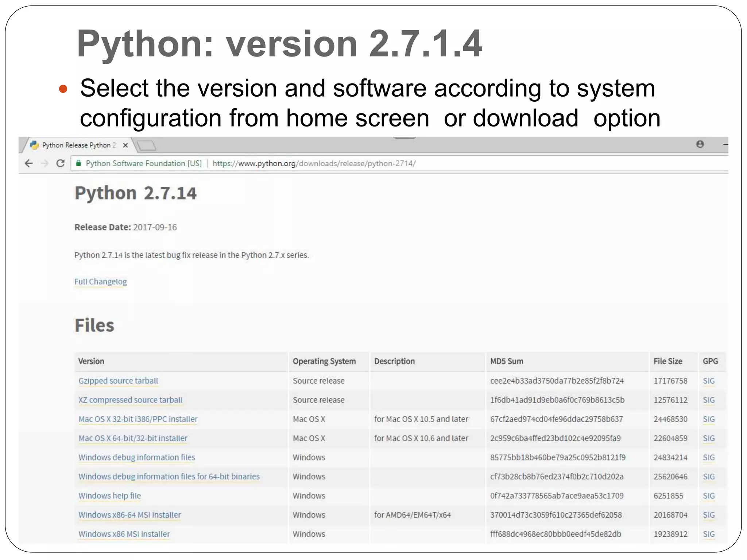Image resolution: width=747 pixels, height=560 pixels.
Task: Click the python.org URL in the address bar
Action: [314, 163]
